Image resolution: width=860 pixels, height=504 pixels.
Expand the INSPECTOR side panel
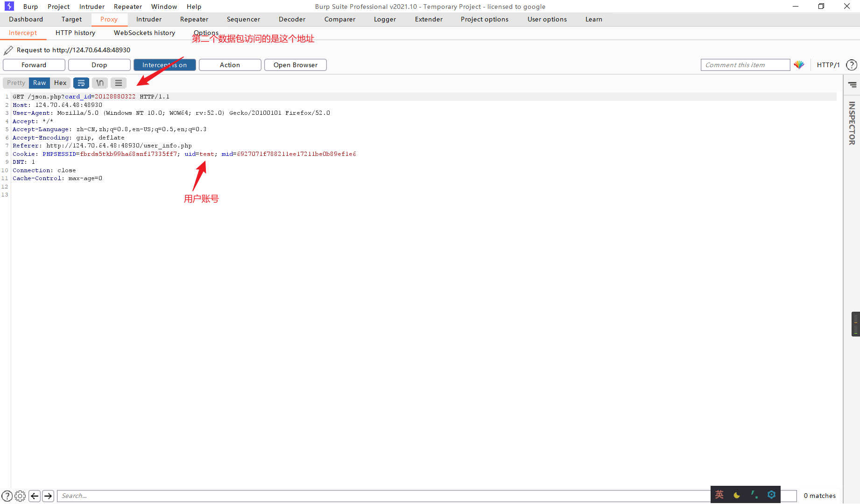pyautogui.click(x=852, y=123)
